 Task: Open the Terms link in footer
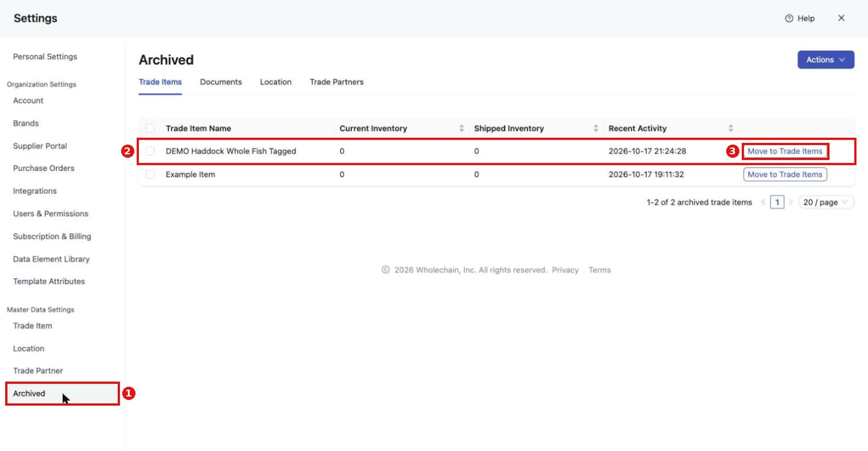coord(599,270)
